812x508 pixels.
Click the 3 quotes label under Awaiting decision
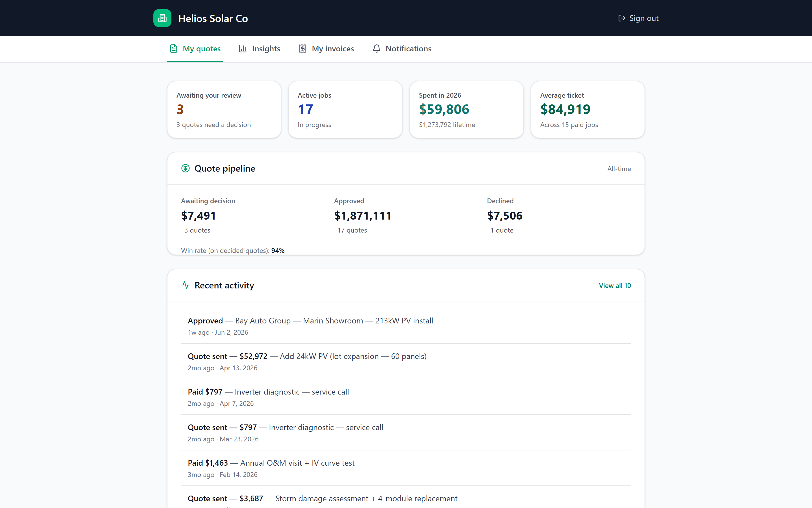tap(197, 231)
